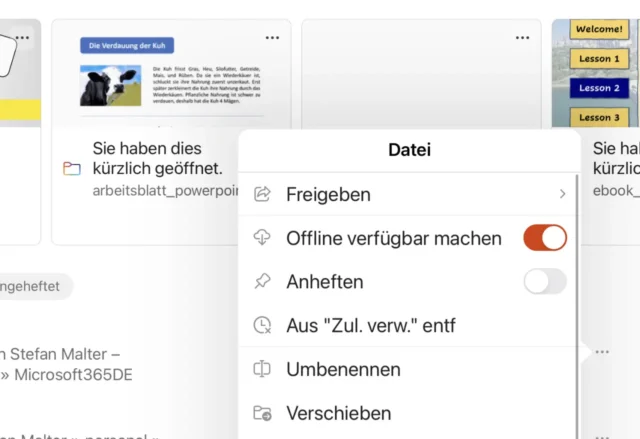Select Umbenennen from the Datei menu
Image resolution: width=640 pixels, height=439 pixels.
click(343, 369)
